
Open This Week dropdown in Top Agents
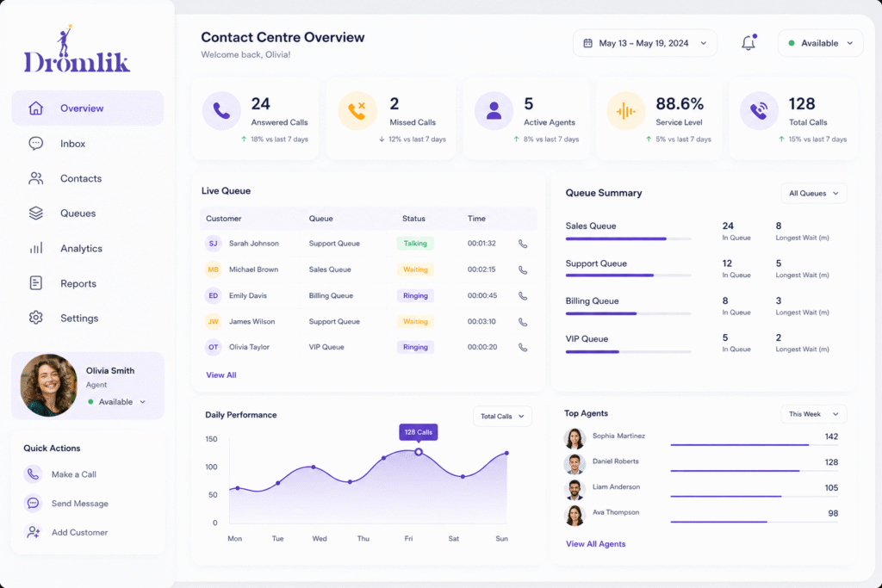tap(813, 414)
